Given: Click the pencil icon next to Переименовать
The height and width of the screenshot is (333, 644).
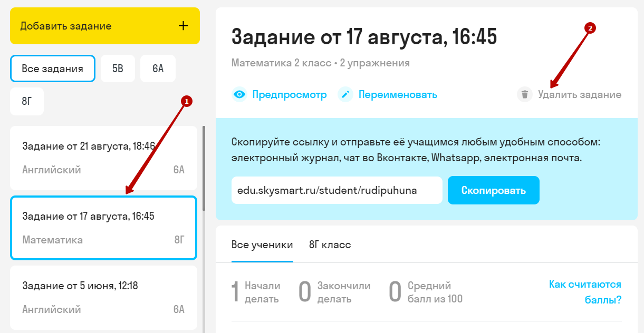Looking at the screenshot, I should [x=345, y=95].
